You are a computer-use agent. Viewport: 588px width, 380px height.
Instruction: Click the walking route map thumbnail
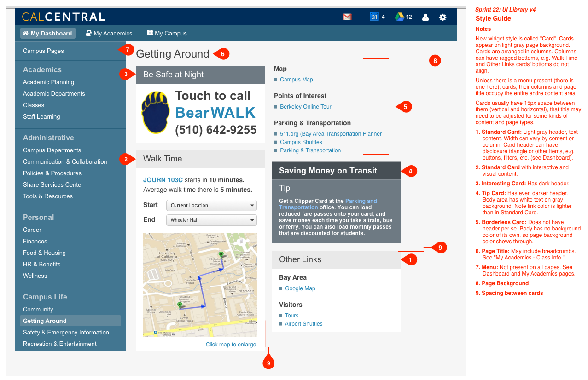(200, 285)
